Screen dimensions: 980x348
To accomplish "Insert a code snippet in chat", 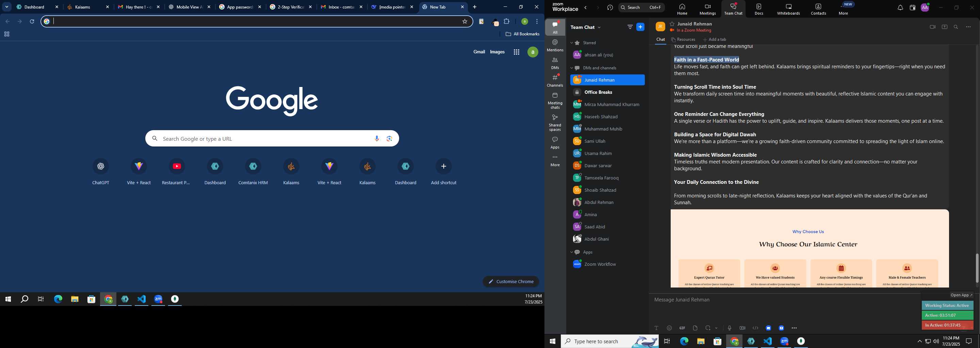I will click(x=755, y=328).
